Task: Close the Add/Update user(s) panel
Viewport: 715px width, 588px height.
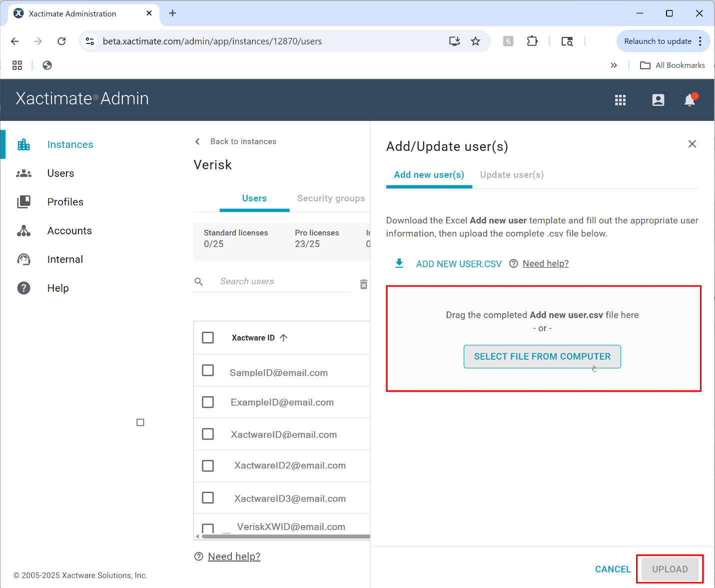Action: [x=692, y=144]
